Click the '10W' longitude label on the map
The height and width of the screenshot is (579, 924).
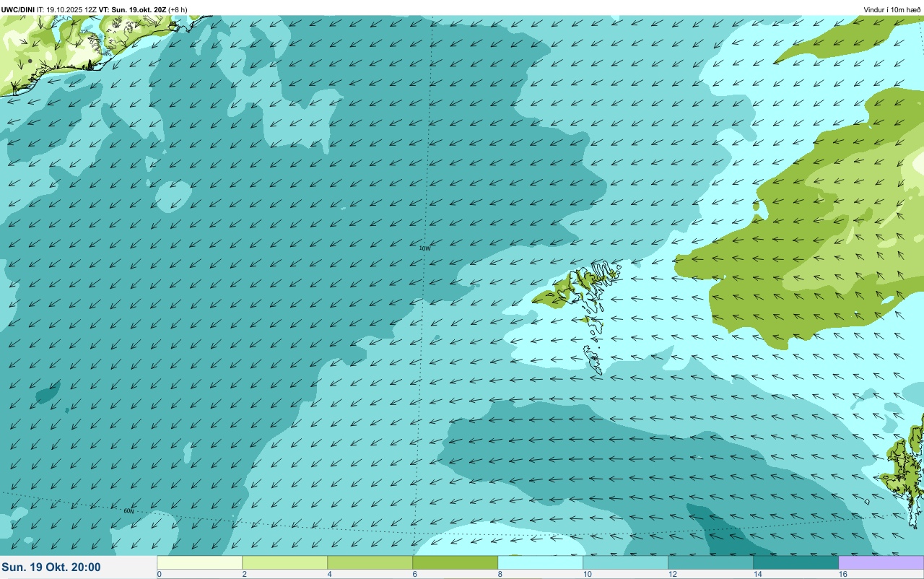pos(424,248)
